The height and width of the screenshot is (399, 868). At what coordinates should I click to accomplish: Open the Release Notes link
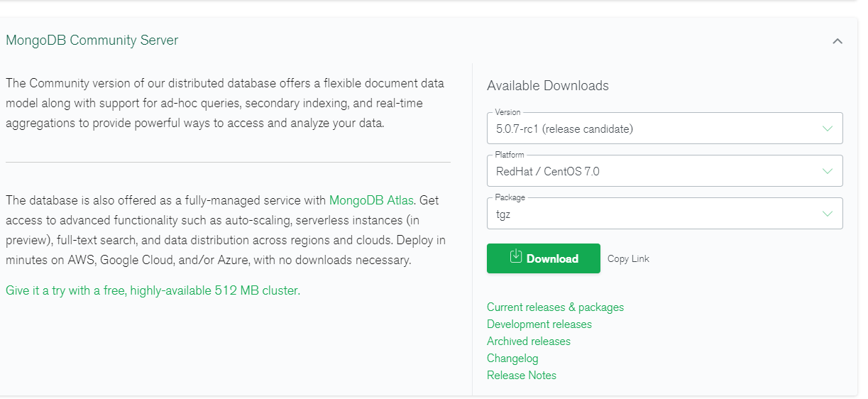521,376
